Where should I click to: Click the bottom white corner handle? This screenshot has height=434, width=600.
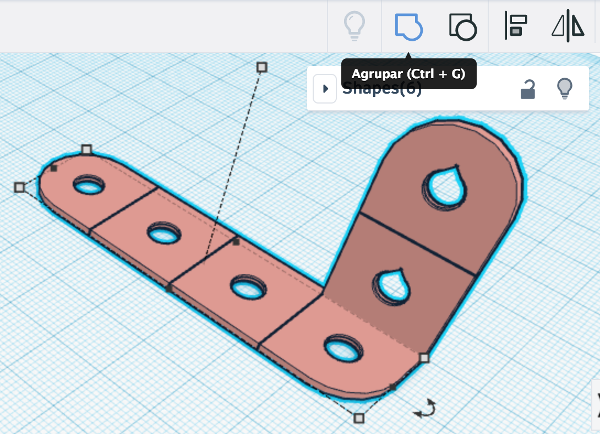(x=358, y=417)
